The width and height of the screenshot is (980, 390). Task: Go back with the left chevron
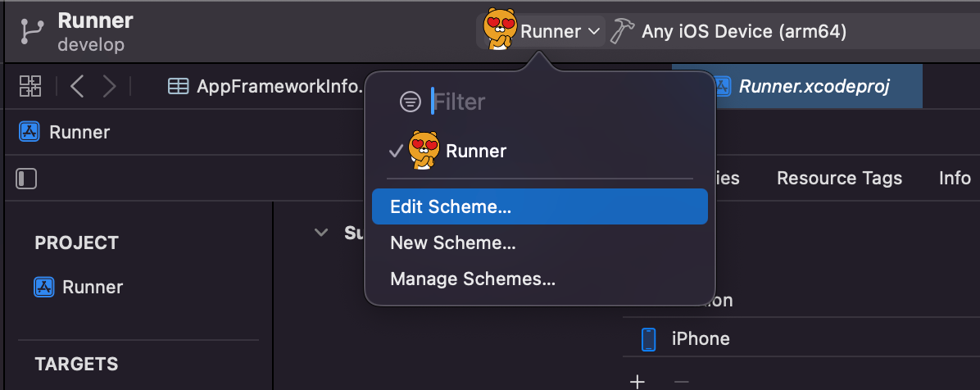coord(77,86)
